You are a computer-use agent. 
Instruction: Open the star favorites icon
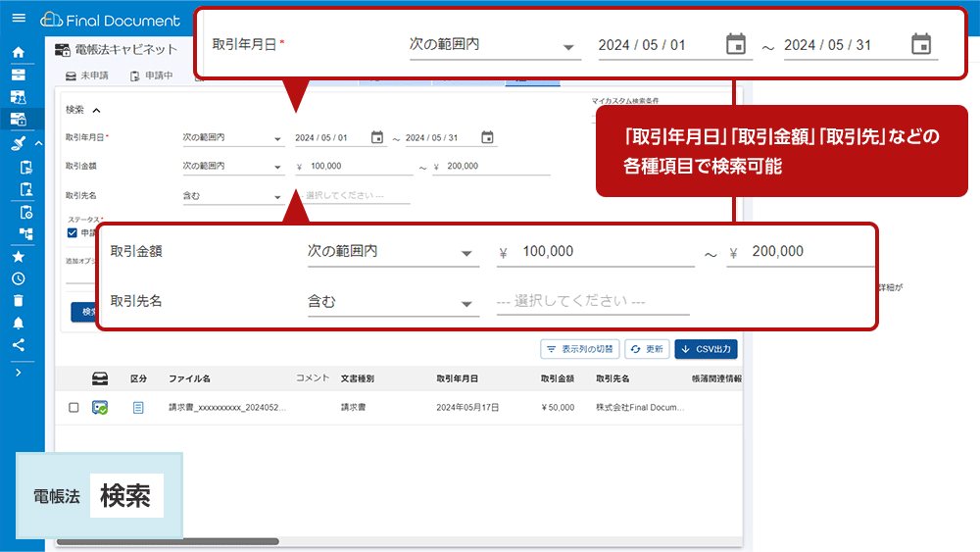(18, 256)
